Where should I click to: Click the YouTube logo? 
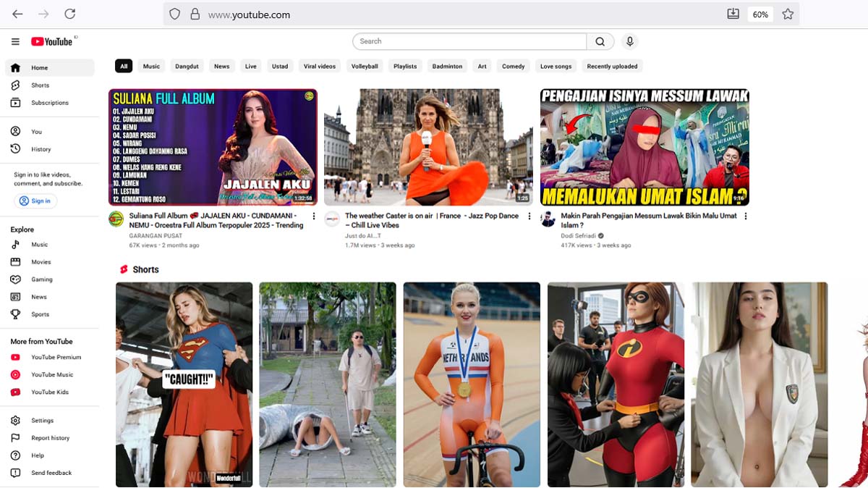[53, 41]
